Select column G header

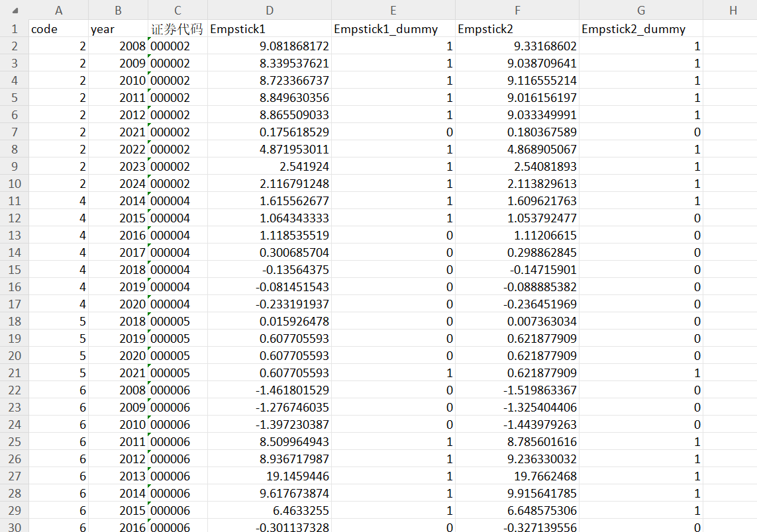coord(641,10)
